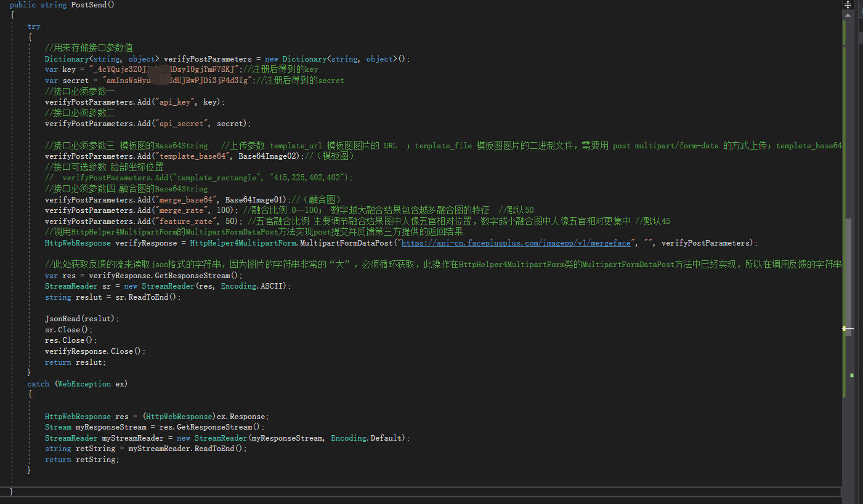Click the Base64Image02 argument
The height and width of the screenshot is (504, 863).
coord(267,156)
